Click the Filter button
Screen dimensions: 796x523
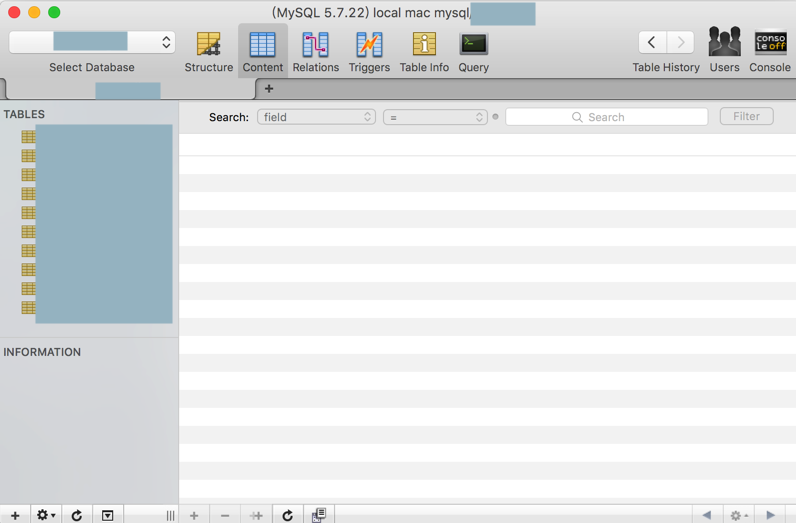tap(746, 116)
